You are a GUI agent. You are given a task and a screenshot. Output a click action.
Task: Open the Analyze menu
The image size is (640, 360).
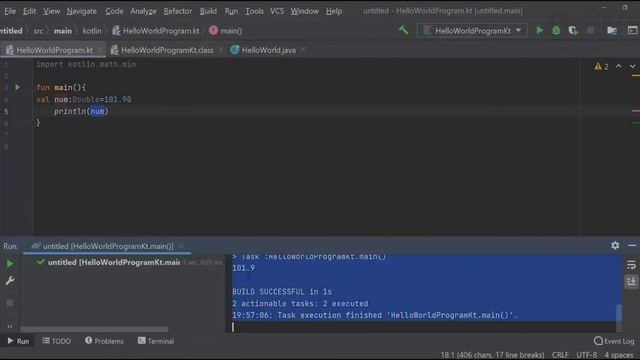(143, 11)
